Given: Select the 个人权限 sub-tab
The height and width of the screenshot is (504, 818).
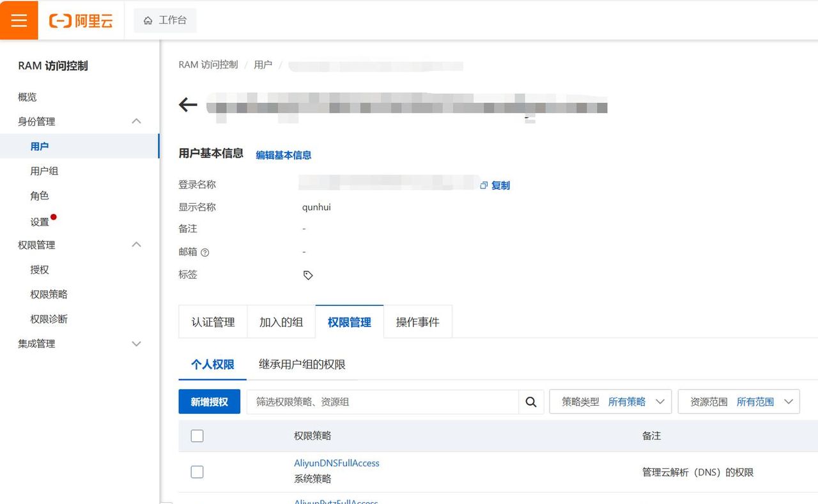Looking at the screenshot, I should pos(213,365).
